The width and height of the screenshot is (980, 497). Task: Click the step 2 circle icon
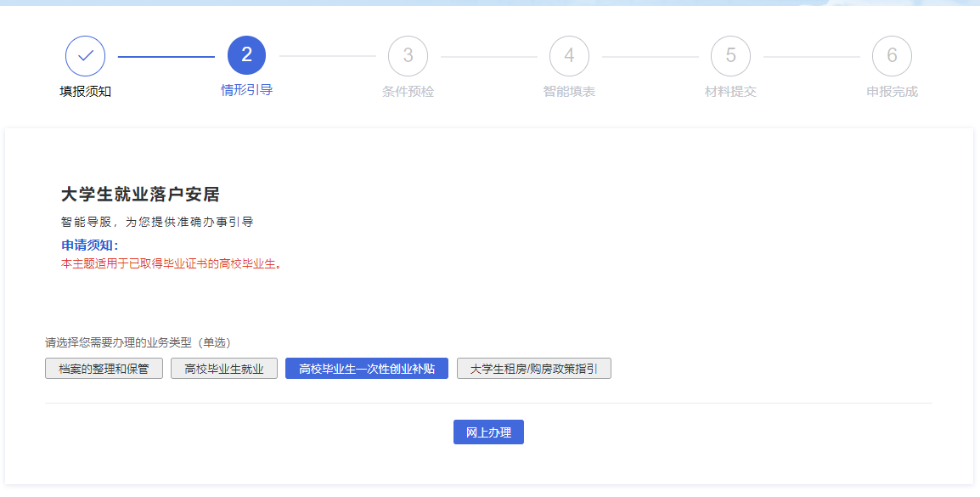(246, 56)
